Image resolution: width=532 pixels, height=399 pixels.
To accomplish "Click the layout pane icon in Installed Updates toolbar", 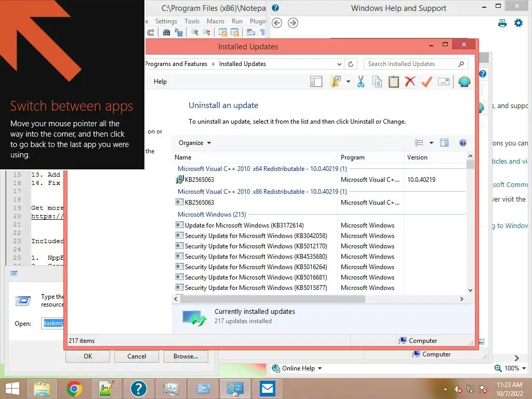I will pyautogui.click(x=316, y=82).
